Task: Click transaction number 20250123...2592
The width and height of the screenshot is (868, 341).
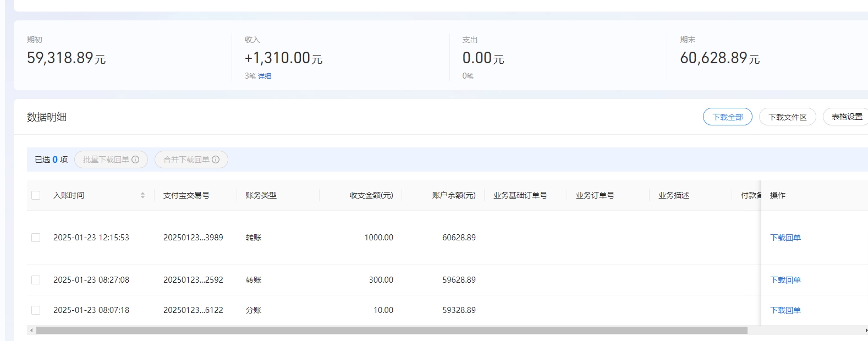Action: coord(193,280)
